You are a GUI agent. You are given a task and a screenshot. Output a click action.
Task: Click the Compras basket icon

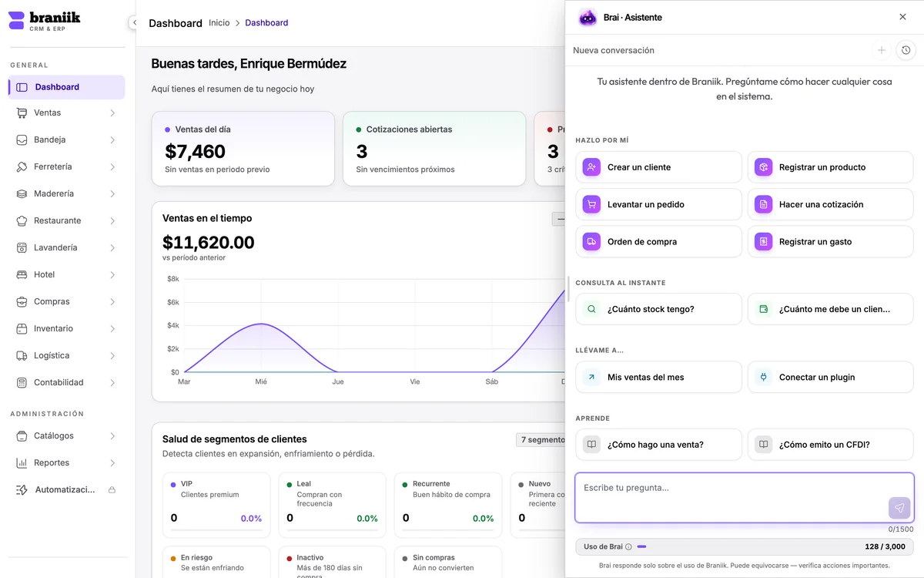(x=22, y=301)
